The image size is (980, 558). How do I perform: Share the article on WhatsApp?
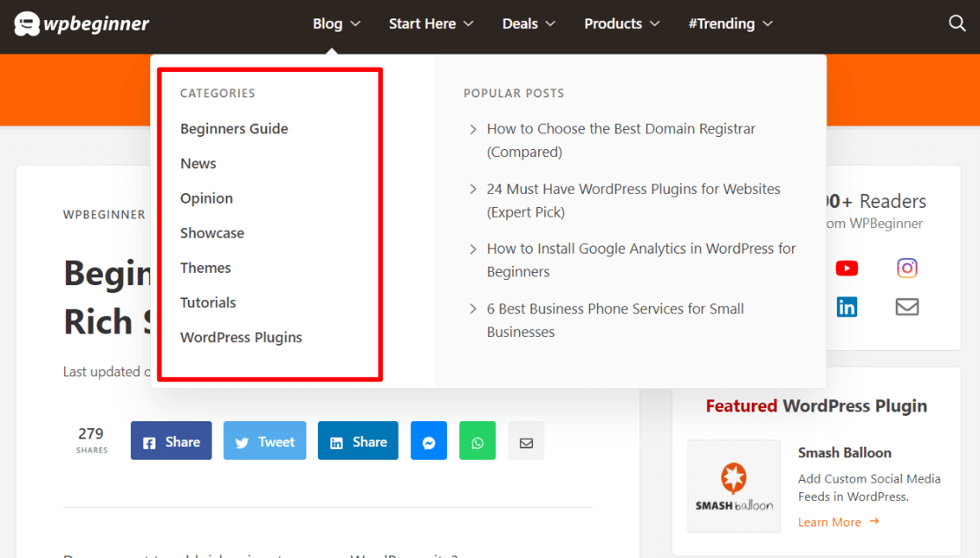[x=477, y=440]
